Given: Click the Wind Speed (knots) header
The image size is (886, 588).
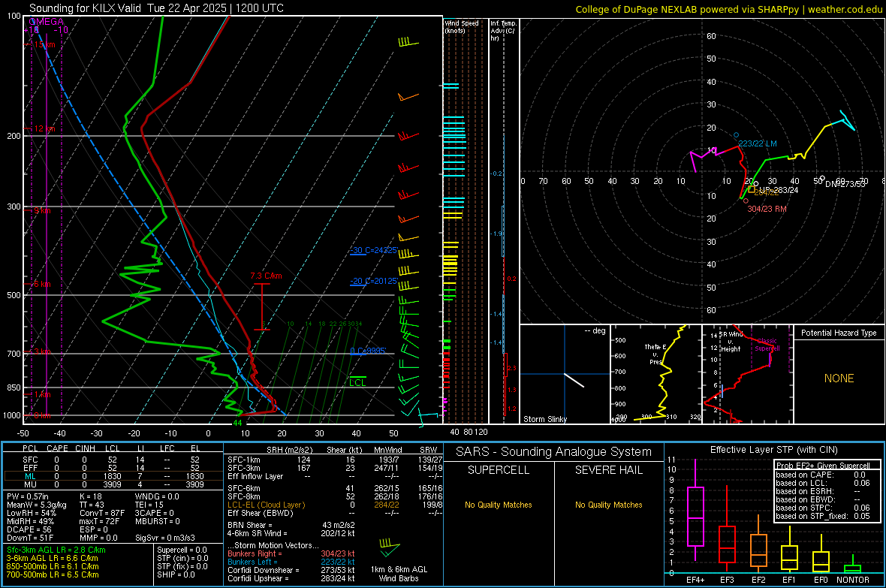Looking at the screenshot, I should [x=461, y=26].
